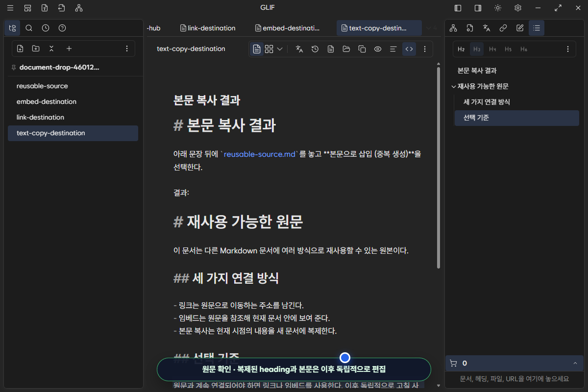
Task: Click the text-copy-destination document title
Action: [x=191, y=49]
